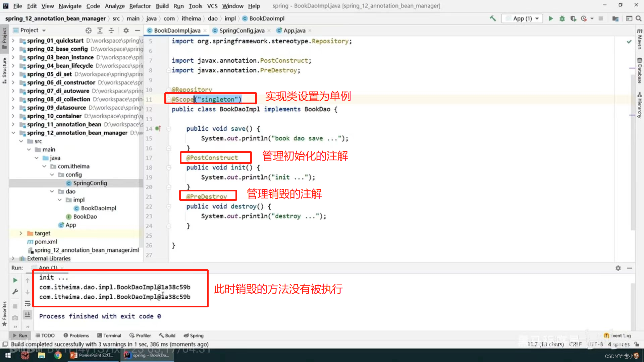Collapse the dao package folder
The height and width of the screenshot is (362, 644).
click(x=52, y=191)
